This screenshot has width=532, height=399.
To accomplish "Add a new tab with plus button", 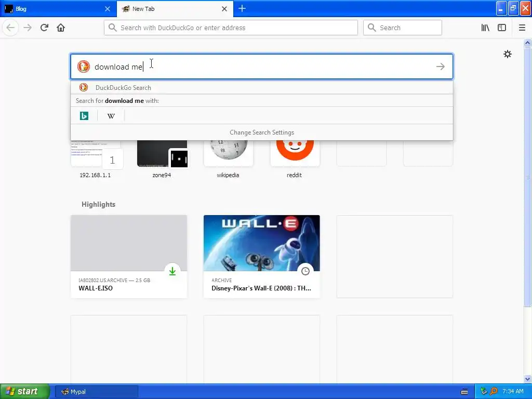I will 242,8.
